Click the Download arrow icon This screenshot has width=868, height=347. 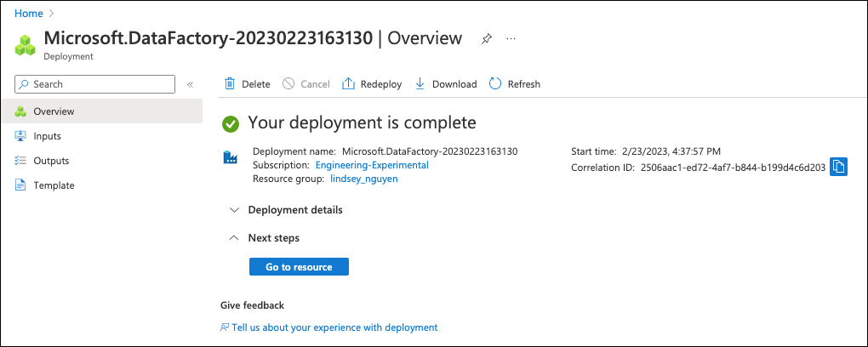pyautogui.click(x=420, y=83)
